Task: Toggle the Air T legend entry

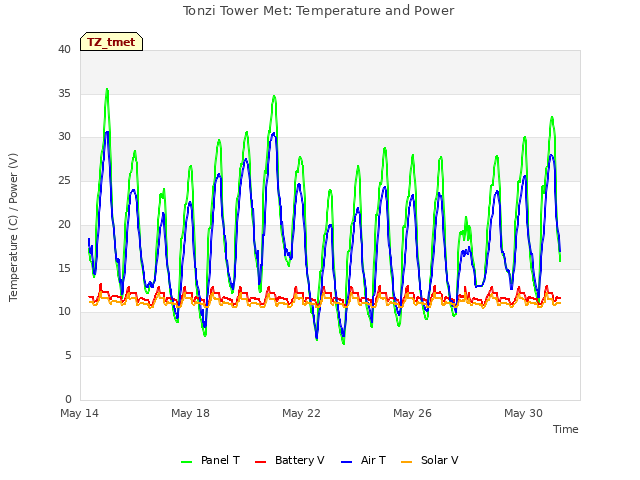Action: (363, 460)
